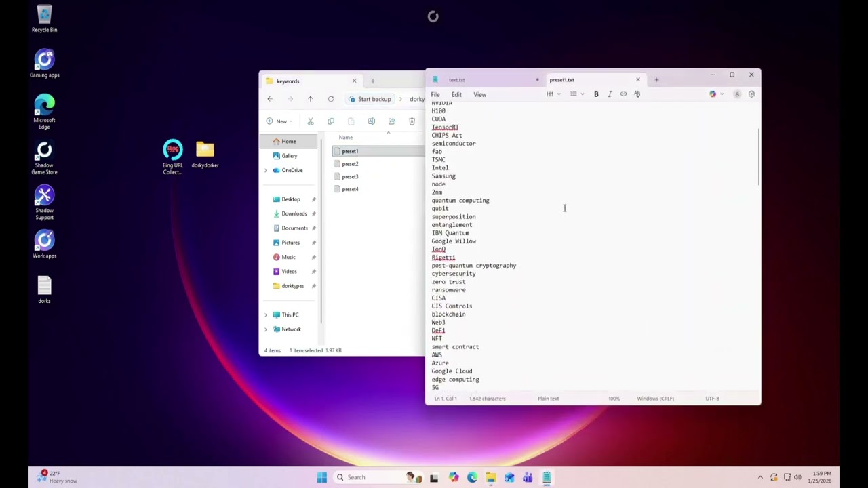The width and height of the screenshot is (868, 488).
Task: Open the New dropdown in File Explorer
Action: click(279, 121)
